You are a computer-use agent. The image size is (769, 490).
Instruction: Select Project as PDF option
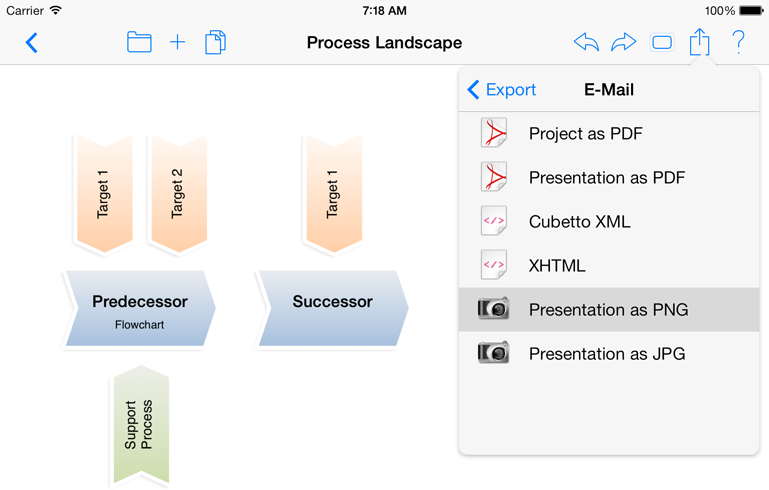point(609,133)
